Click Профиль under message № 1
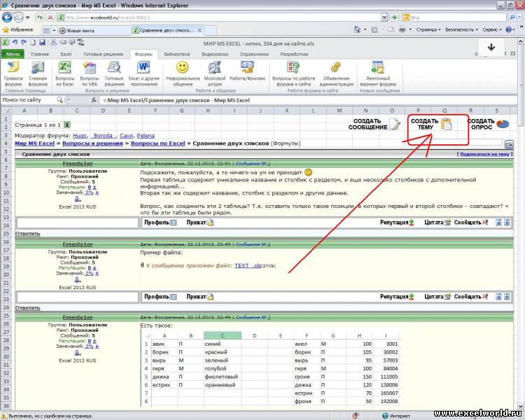 160,223
